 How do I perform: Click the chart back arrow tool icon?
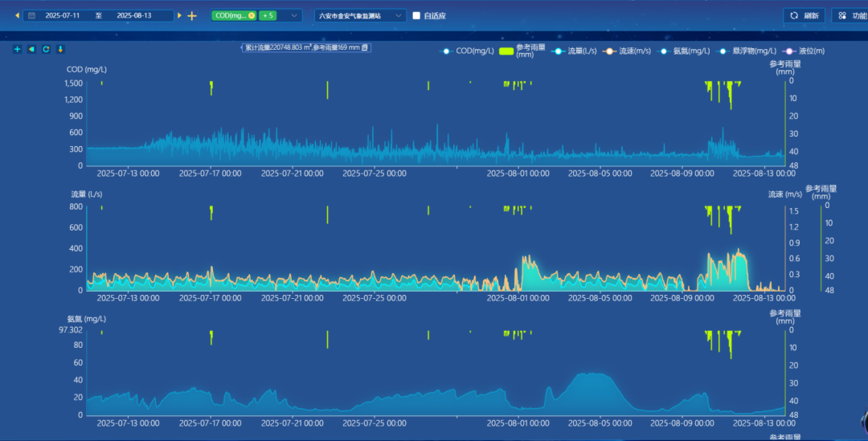(x=31, y=49)
